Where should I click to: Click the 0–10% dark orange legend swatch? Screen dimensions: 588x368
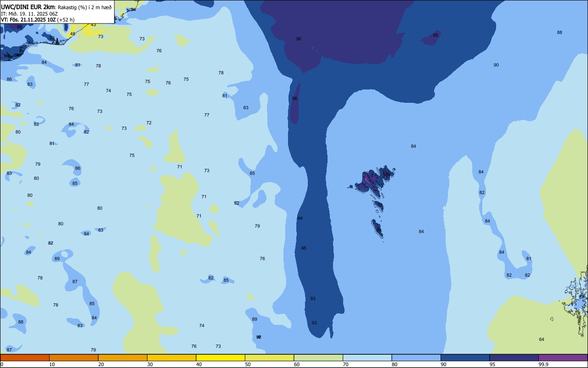(25, 357)
